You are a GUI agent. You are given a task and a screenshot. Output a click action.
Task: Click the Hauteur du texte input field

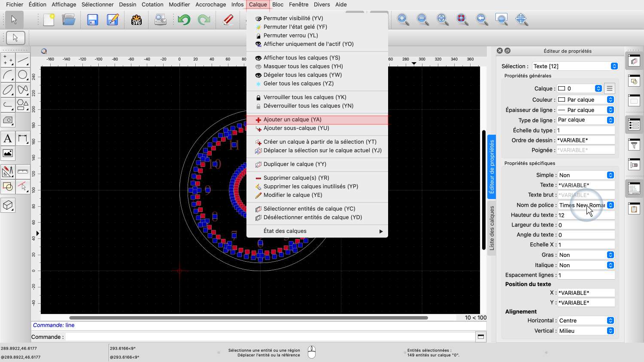pyautogui.click(x=586, y=215)
